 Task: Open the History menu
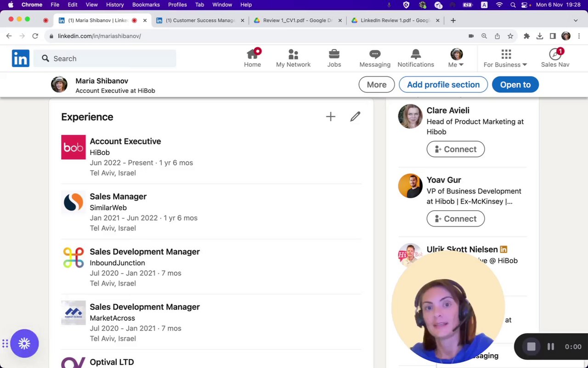(x=115, y=5)
